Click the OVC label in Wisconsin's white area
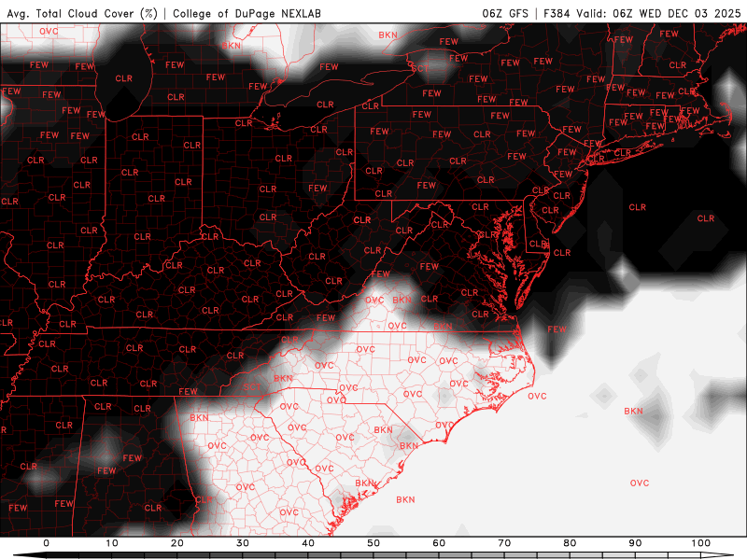 pyautogui.click(x=49, y=32)
